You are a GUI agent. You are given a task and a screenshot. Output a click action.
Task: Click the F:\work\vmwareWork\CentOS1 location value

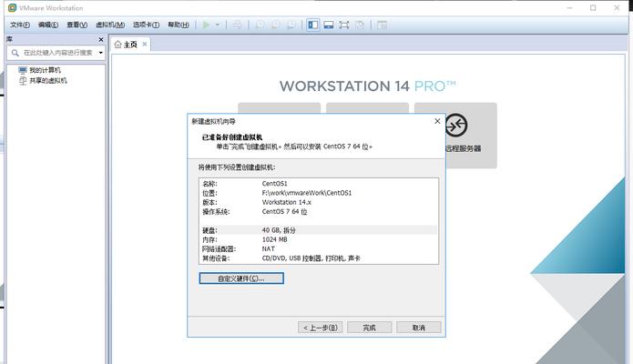(x=307, y=193)
